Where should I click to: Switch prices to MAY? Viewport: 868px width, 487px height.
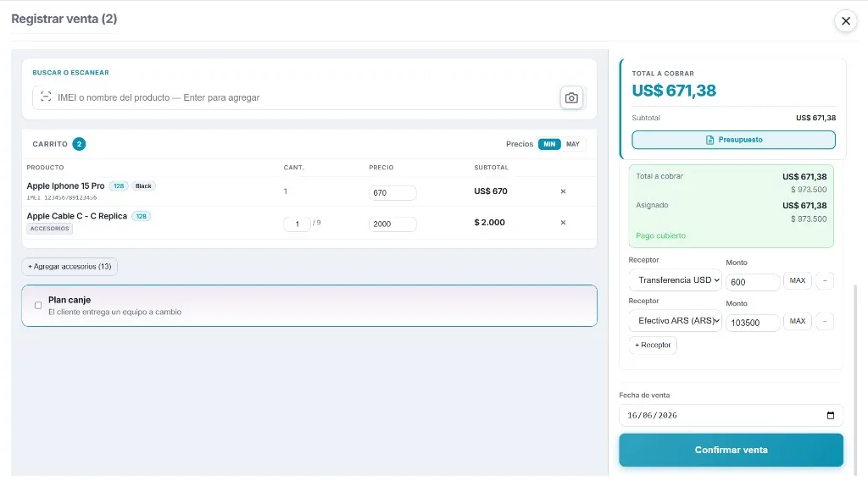click(x=573, y=144)
